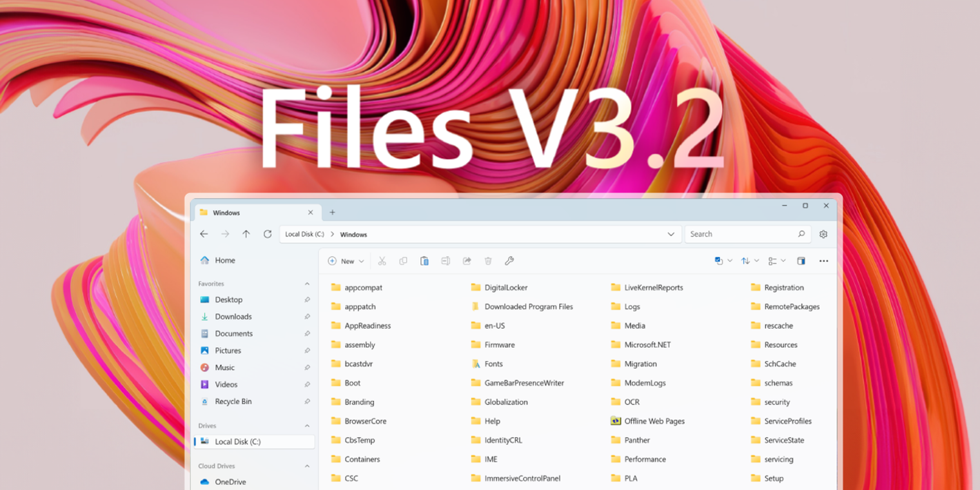The width and height of the screenshot is (980, 490).
Task: Select the Rename icon in the toolbar
Action: tap(444, 260)
